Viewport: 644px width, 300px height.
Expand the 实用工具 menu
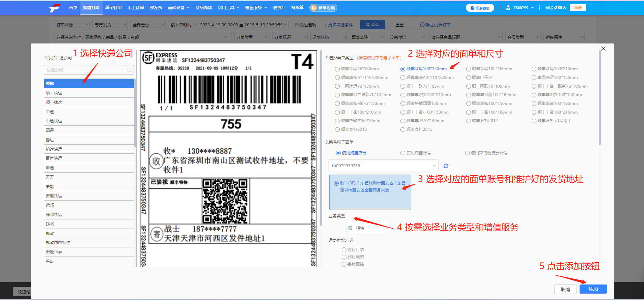click(228, 7)
